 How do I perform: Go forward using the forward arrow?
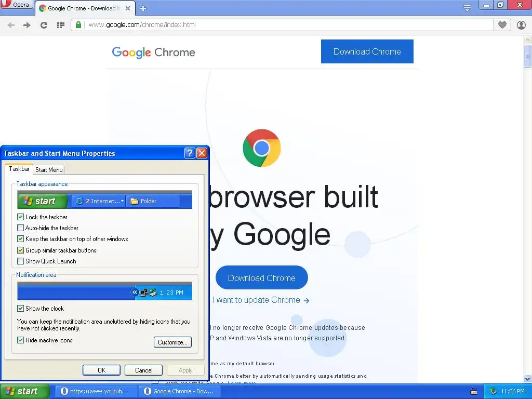click(x=27, y=25)
